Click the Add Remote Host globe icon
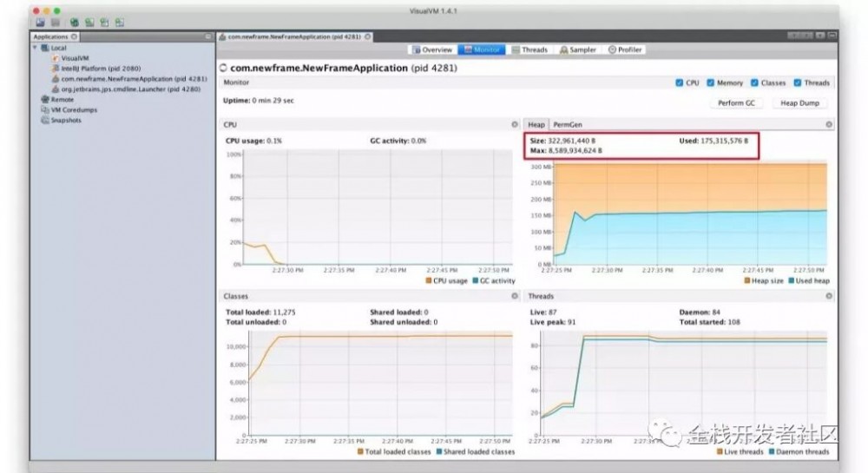Viewport: 868px width, 473px height. [x=74, y=23]
